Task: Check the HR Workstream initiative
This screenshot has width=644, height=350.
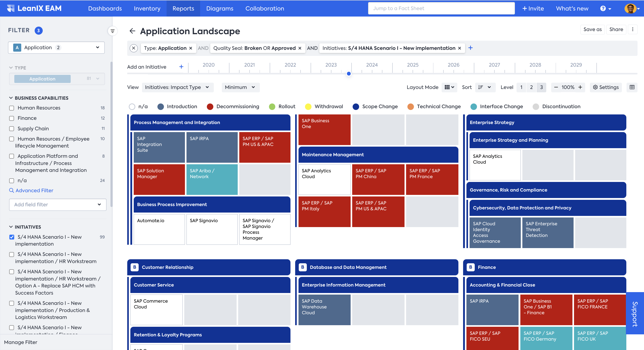Action: pyautogui.click(x=11, y=254)
